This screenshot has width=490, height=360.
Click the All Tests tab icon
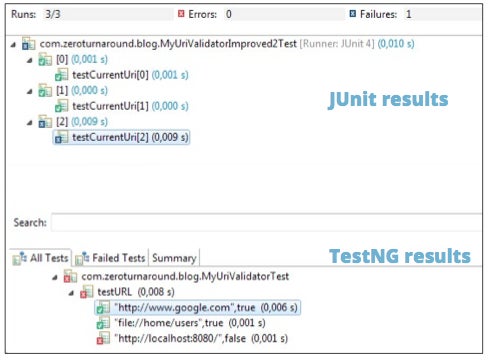20,258
